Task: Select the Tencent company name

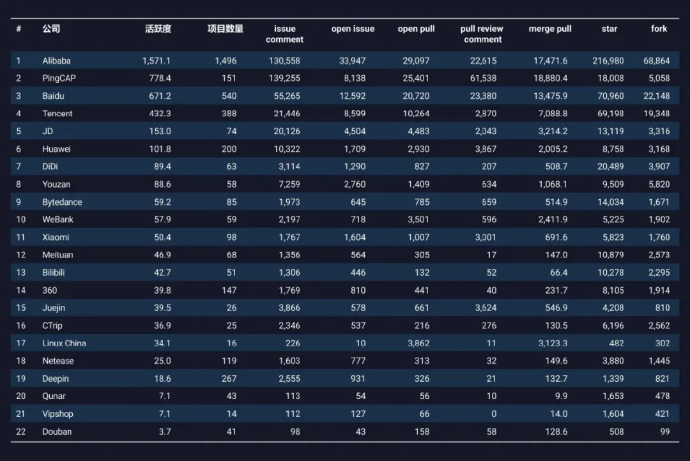Action: (x=57, y=113)
